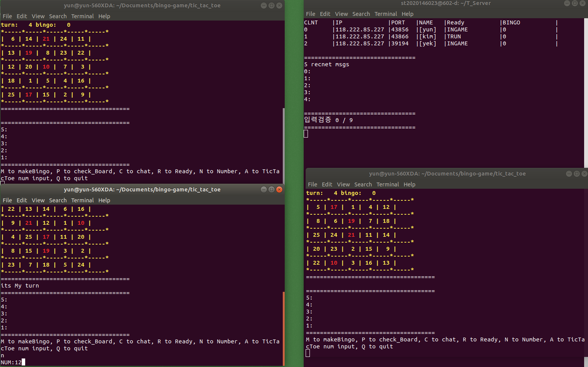Focus the NUM:12 input prompt
Screen dimensions: 588x367
click(13, 362)
